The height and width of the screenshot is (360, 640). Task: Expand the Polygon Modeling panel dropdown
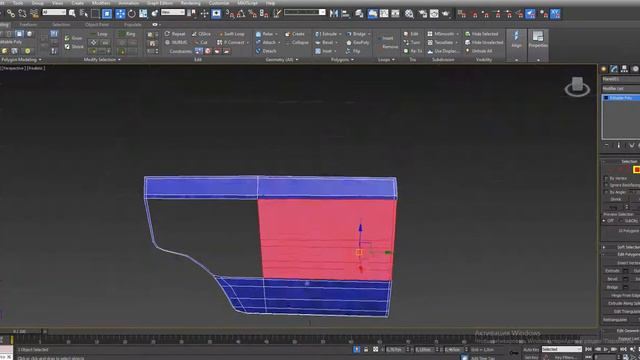(21, 60)
